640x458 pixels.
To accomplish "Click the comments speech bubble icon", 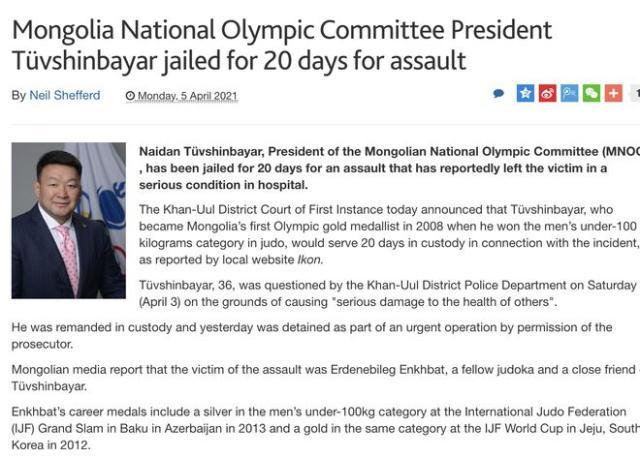I will pos(499,94).
